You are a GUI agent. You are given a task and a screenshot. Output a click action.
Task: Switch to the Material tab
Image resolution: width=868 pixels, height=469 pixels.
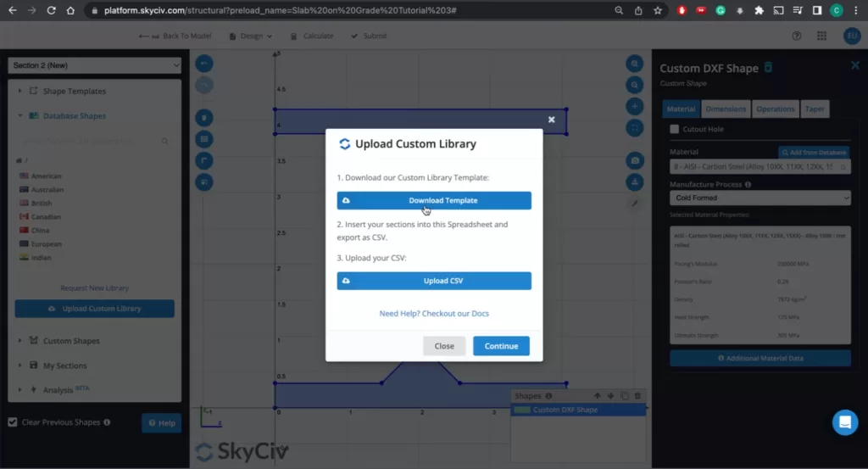(x=681, y=109)
